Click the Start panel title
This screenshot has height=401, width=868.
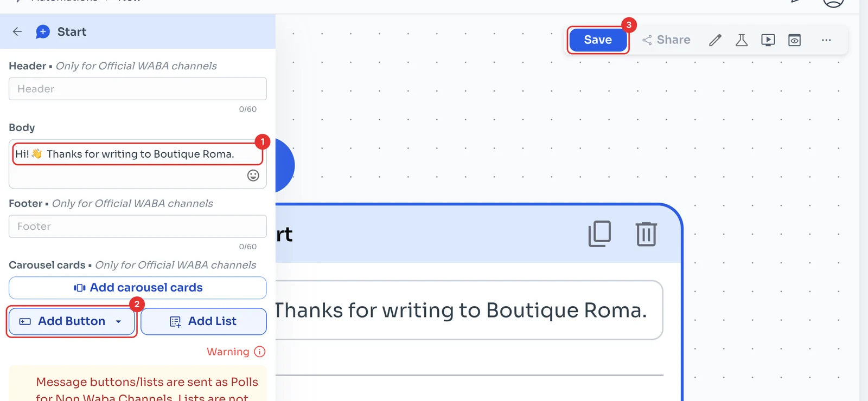(72, 32)
